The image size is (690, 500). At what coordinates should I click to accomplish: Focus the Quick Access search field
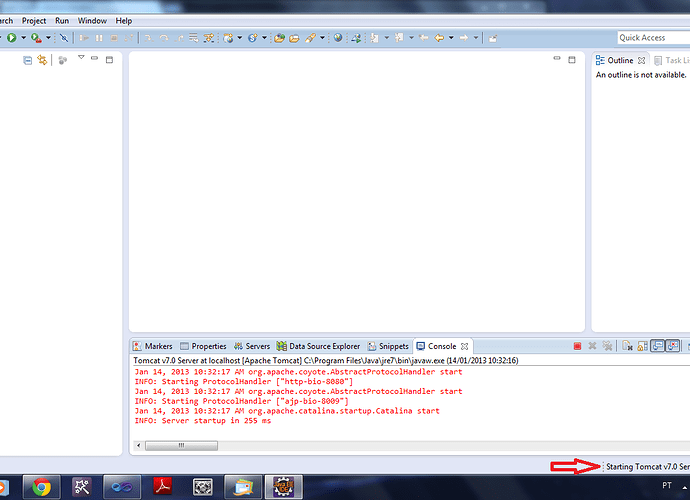pyautogui.click(x=654, y=38)
